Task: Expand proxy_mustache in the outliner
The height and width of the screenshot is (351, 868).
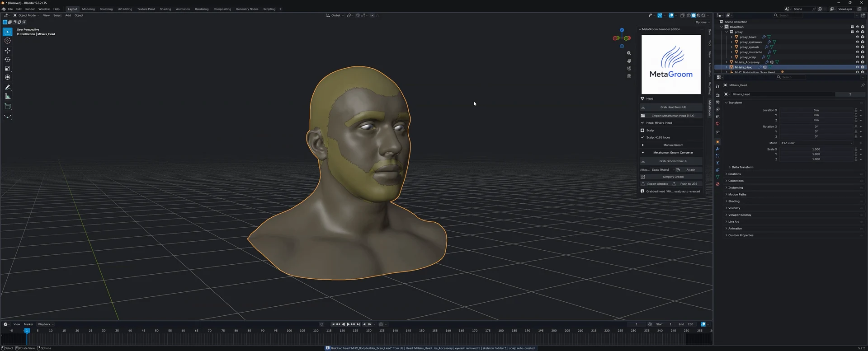Action: (731, 52)
